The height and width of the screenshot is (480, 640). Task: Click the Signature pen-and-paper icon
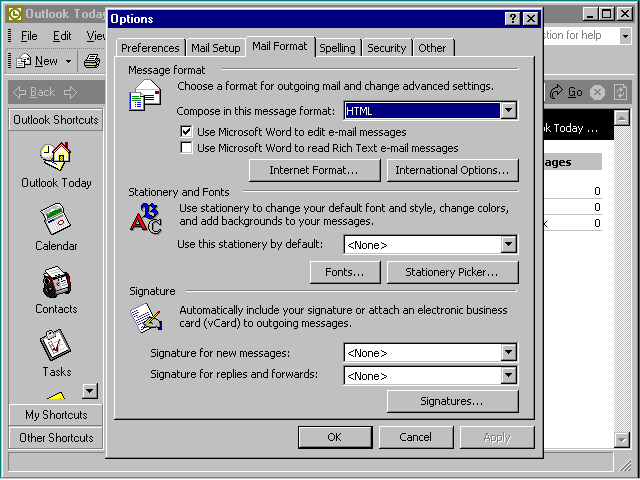(146, 318)
